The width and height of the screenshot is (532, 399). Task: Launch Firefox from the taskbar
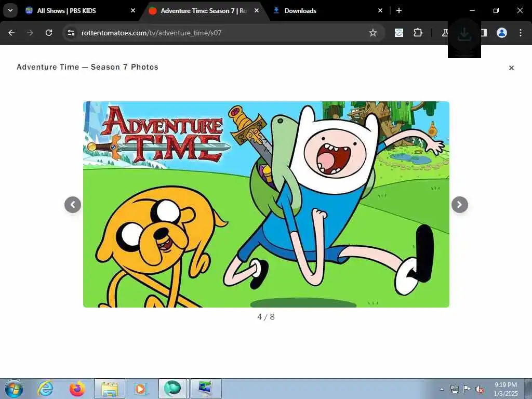77,389
